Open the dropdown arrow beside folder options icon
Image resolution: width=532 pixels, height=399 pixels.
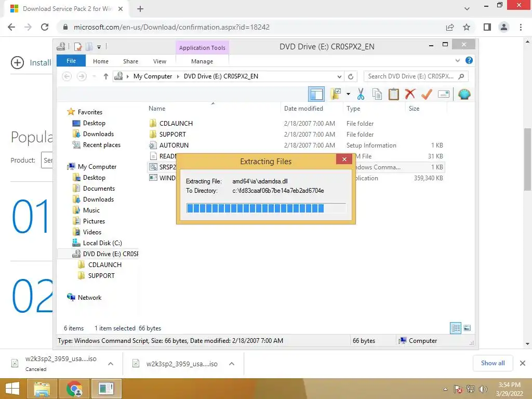coord(348,94)
